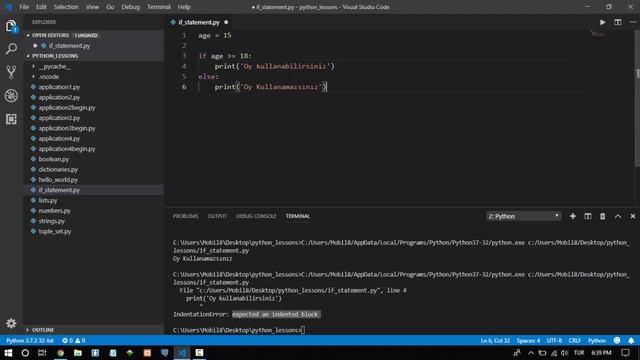Viewport: 640px width, 360px height.
Task: Open the View menu
Action: coord(92,7)
